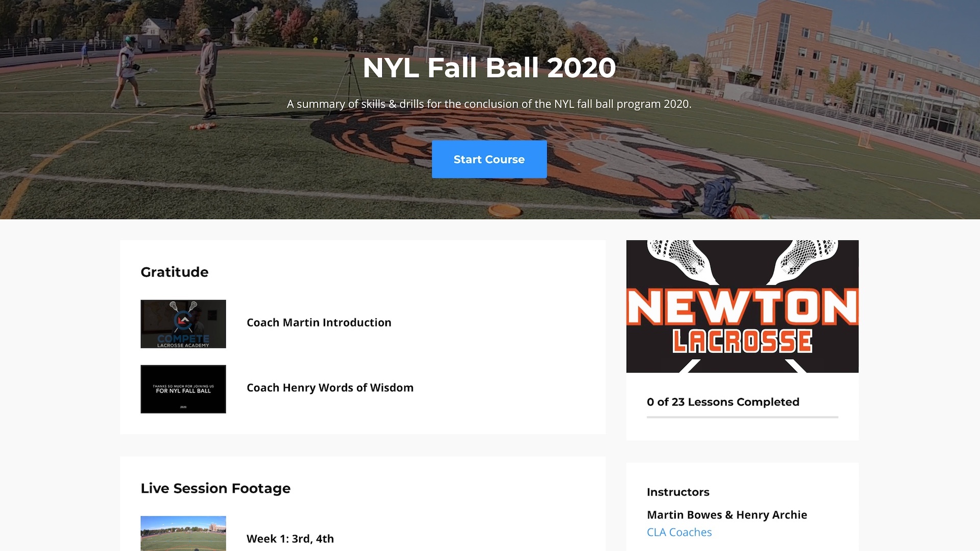Viewport: 980px width, 551px height.
Task: Open the Coach Martin Introduction thumbnail
Action: pos(183,324)
